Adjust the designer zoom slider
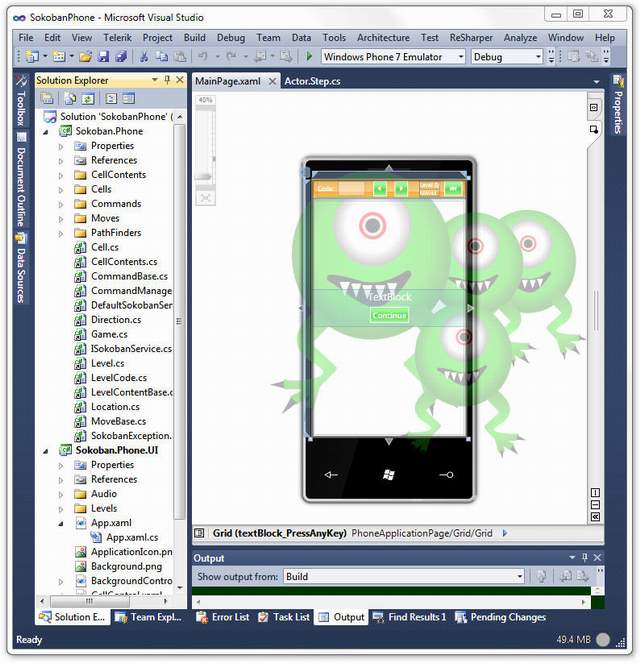 coord(205,177)
